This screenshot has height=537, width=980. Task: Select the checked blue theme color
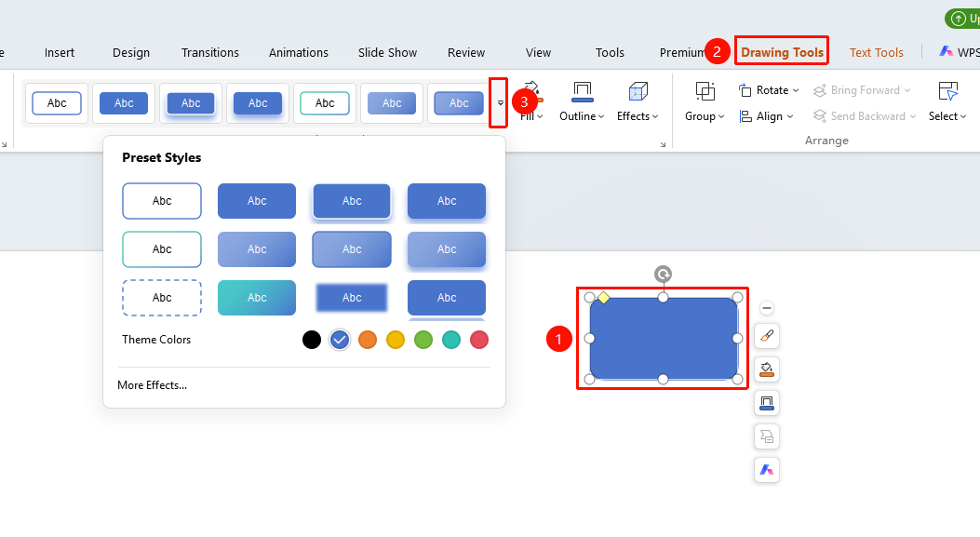340,340
